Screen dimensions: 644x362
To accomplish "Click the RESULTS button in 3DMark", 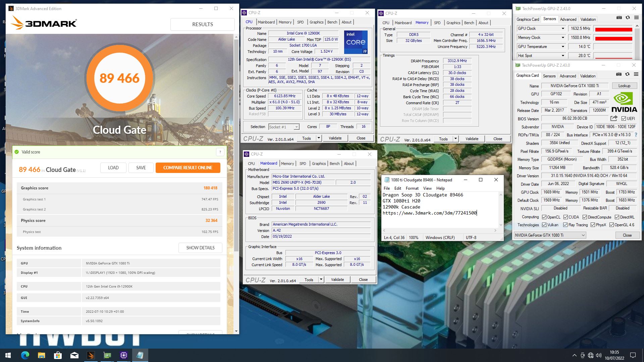I will coord(203,24).
